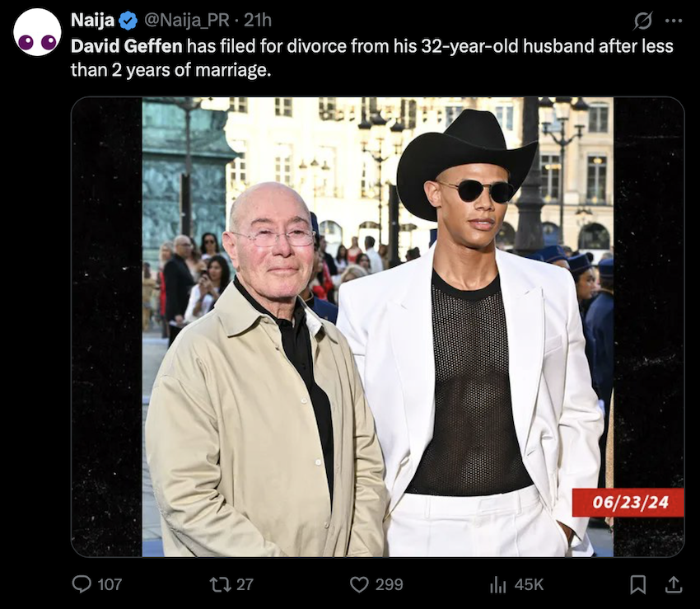Click the 299 likes count
This screenshot has height=609, width=700.
click(x=389, y=584)
